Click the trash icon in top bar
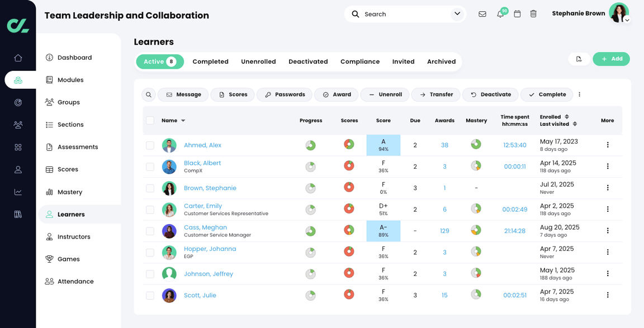The width and height of the screenshot is (644, 328). [533, 13]
